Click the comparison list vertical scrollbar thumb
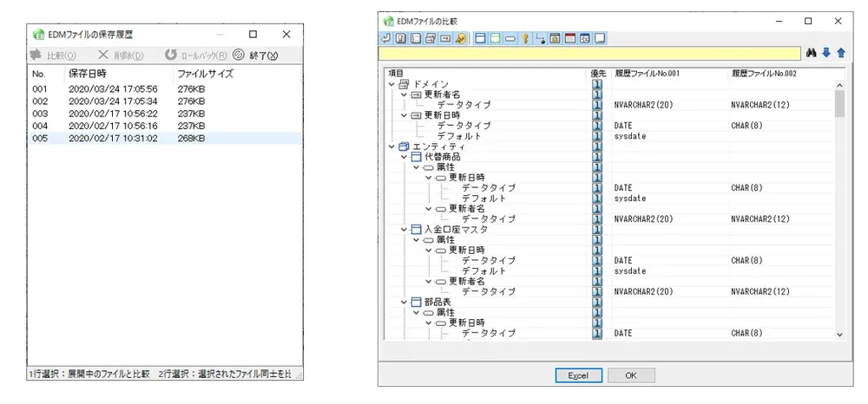The height and width of the screenshot is (404, 868). click(839, 104)
